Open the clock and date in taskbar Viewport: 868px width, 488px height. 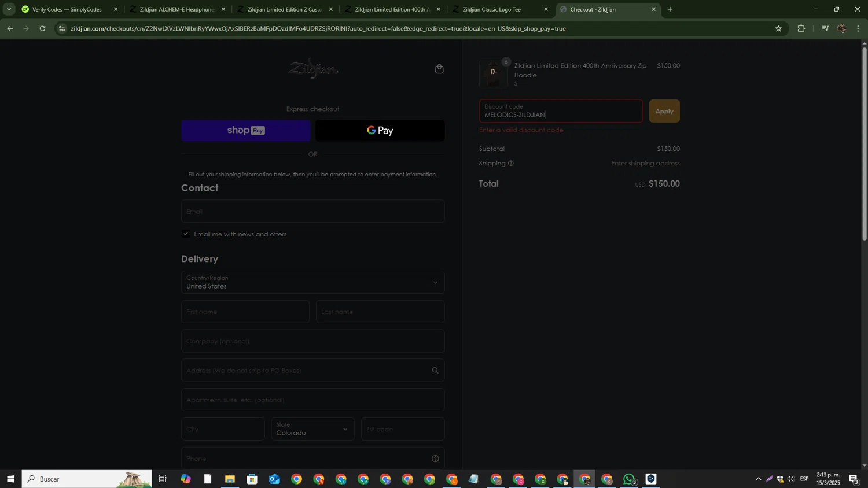click(828, 479)
